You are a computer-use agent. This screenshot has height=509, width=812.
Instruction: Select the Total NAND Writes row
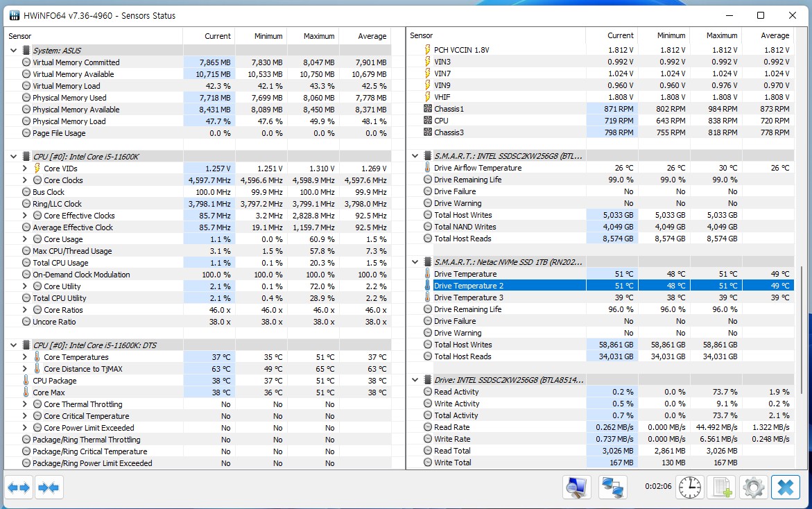point(601,227)
